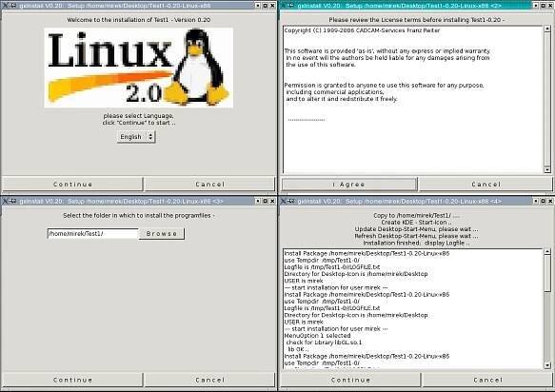This screenshot has height=392, width=555.
Task: Click the pin icon in the welcome window title bar
Action: [13, 6]
